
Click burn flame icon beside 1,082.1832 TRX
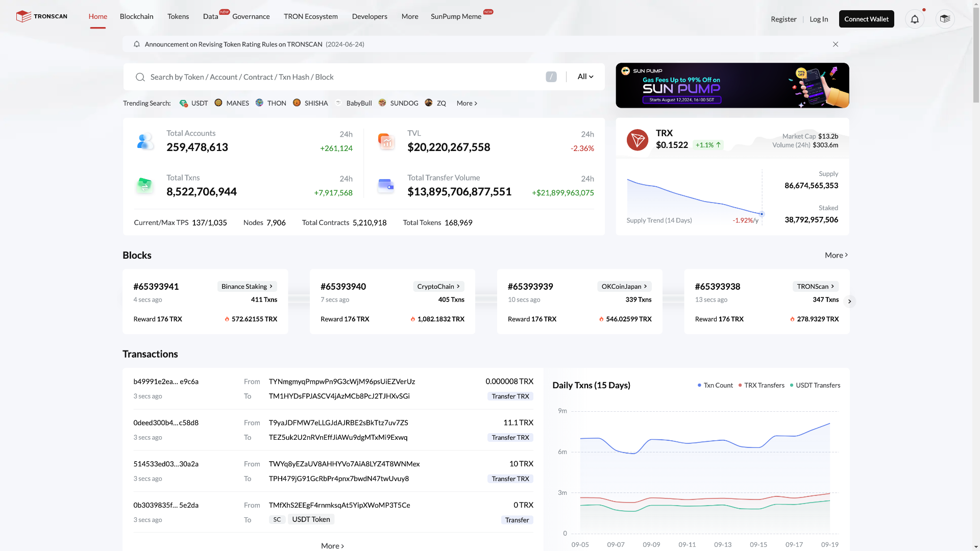pyautogui.click(x=413, y=319)
